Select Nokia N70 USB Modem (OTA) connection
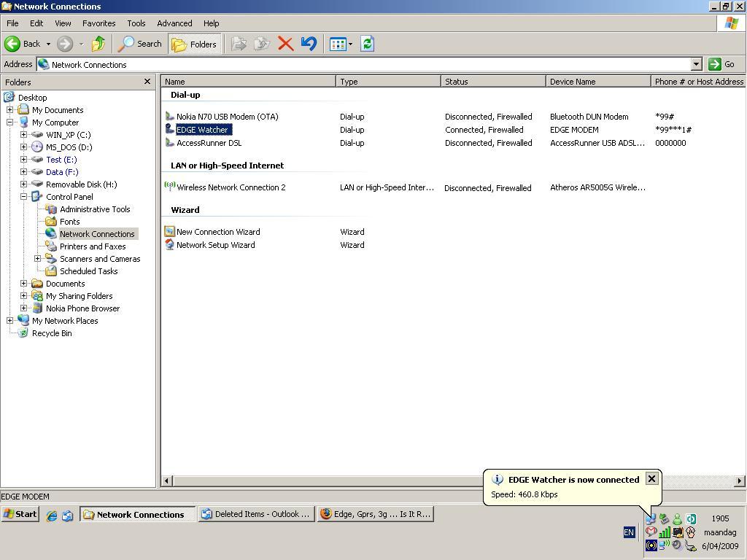This screenshot has height=560, width=747. tap(228, 117)
